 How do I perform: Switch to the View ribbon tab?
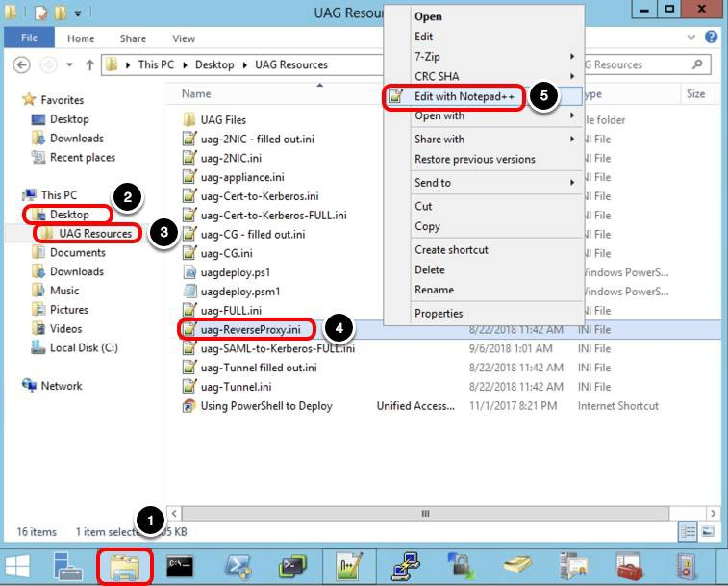point(184,38)
